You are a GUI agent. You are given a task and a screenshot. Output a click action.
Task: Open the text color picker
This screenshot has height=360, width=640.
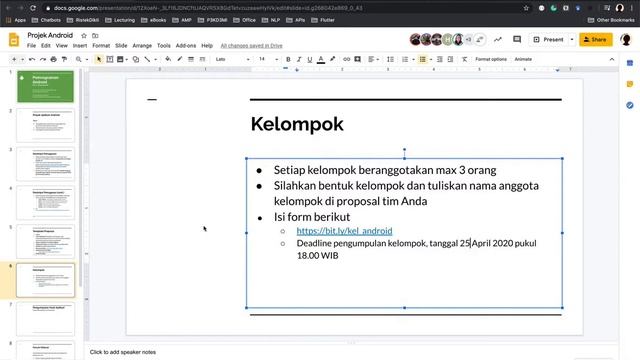tap(321, 60)
